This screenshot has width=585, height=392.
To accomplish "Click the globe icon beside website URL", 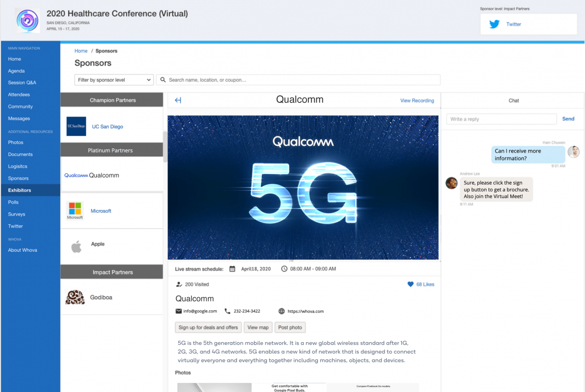I will pyautogui.click(x=282, y=311).
